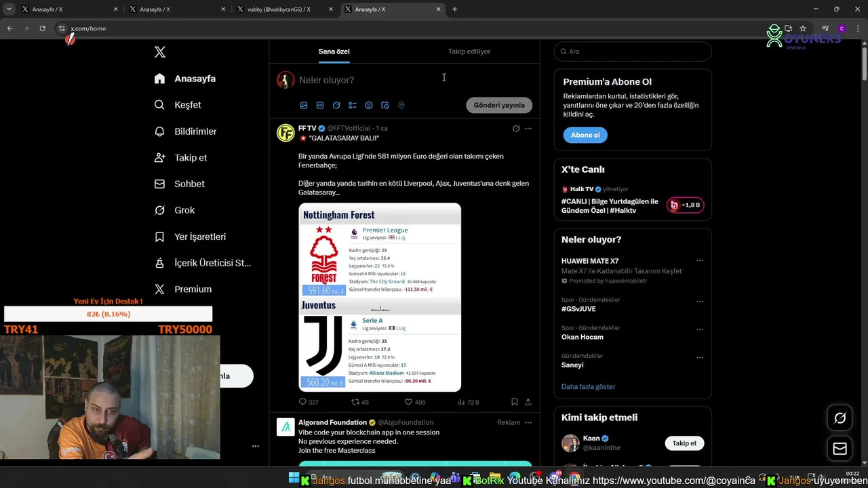Open the X logo home link
This screenshot has height=488, width=868.
point(160,52)
